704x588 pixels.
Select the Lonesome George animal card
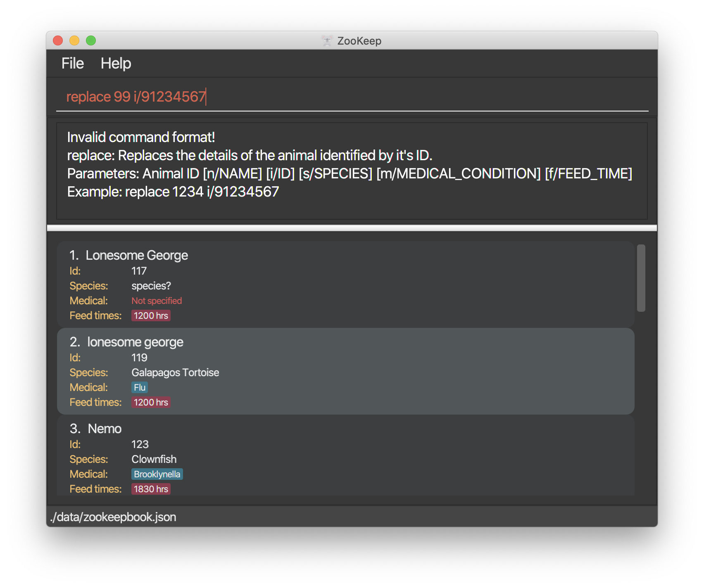coord(345,285)
